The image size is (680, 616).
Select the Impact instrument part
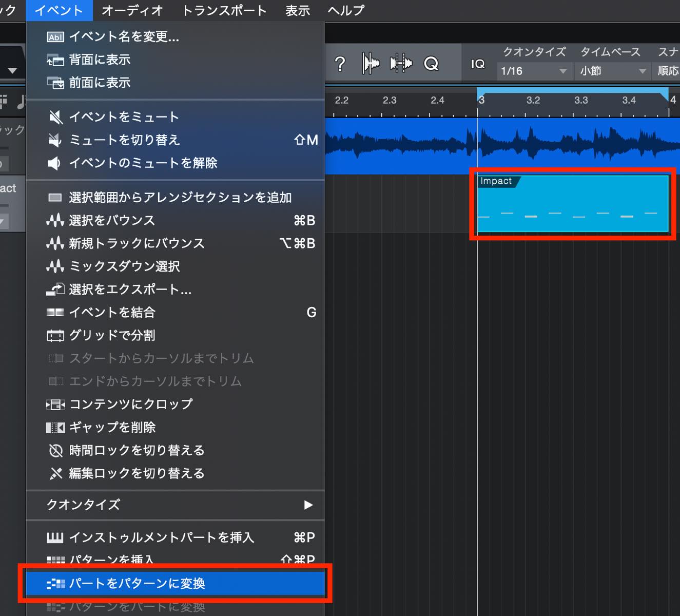click(x=573, y=204)
